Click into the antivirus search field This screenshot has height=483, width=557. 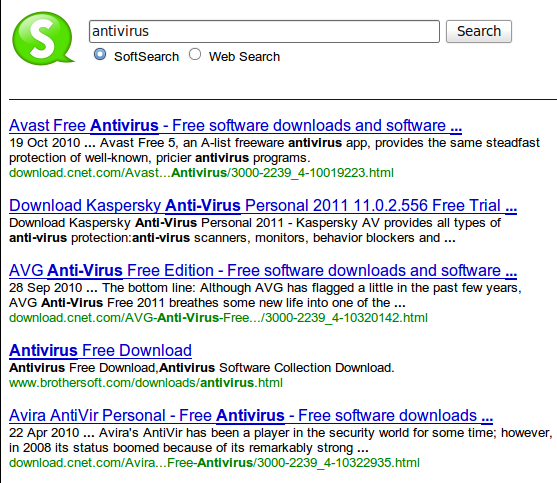click(x=264, y=31)
